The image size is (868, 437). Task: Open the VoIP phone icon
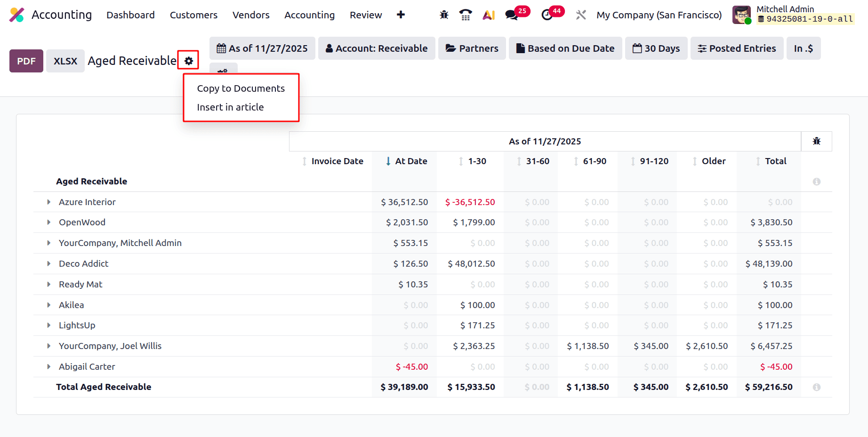pos(466,15)
